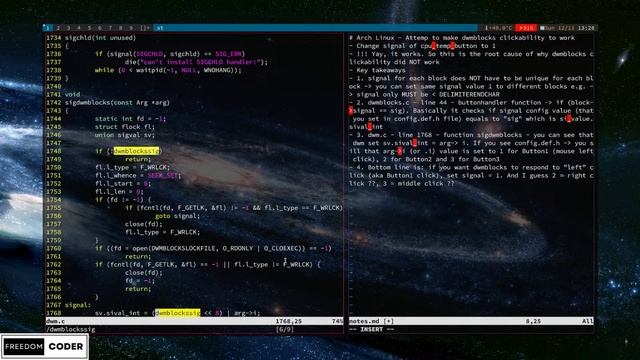Viewport: 640px width, 360px height.
Task: Click 'close(fd);' on line 1757
Action: pos(143,224)
